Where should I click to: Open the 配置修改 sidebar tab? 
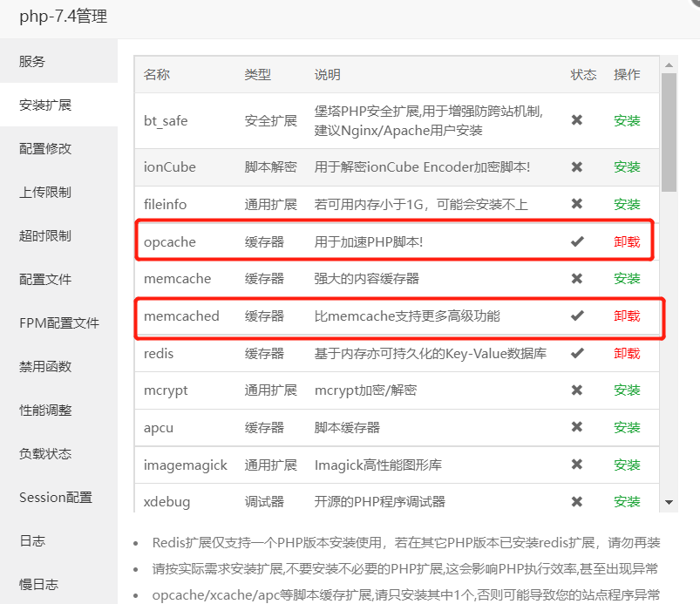[58, 149]
